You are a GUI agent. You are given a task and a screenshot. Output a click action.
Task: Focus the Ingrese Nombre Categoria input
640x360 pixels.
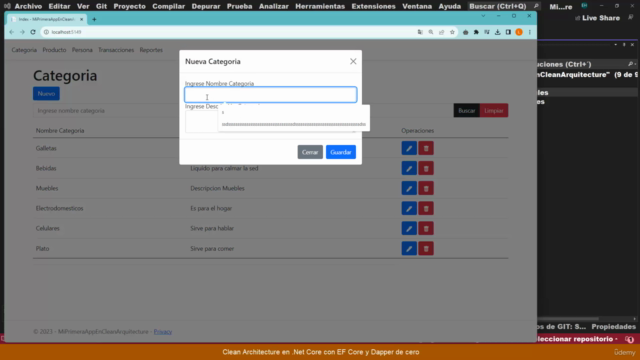[271, 95]
